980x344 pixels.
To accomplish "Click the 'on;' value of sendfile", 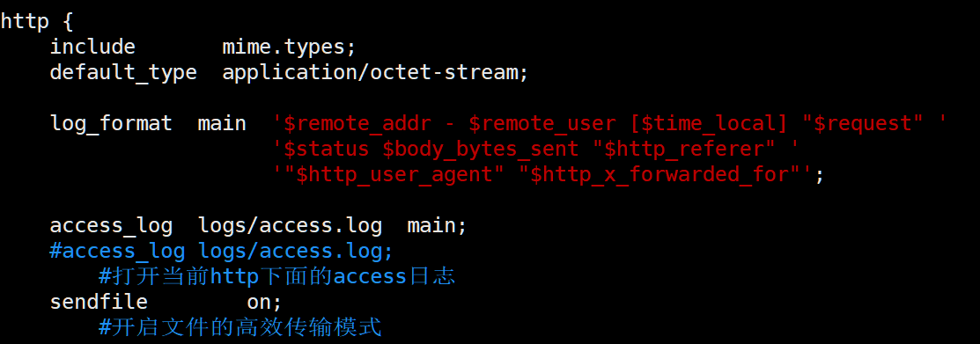I will (x=264, y=303).
